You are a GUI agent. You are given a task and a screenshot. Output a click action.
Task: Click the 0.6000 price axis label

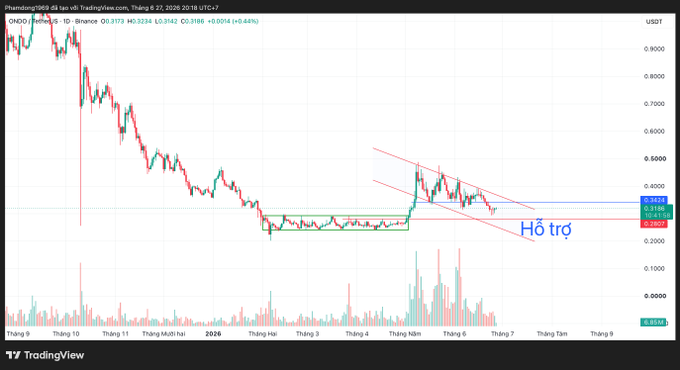pos(654,131)
